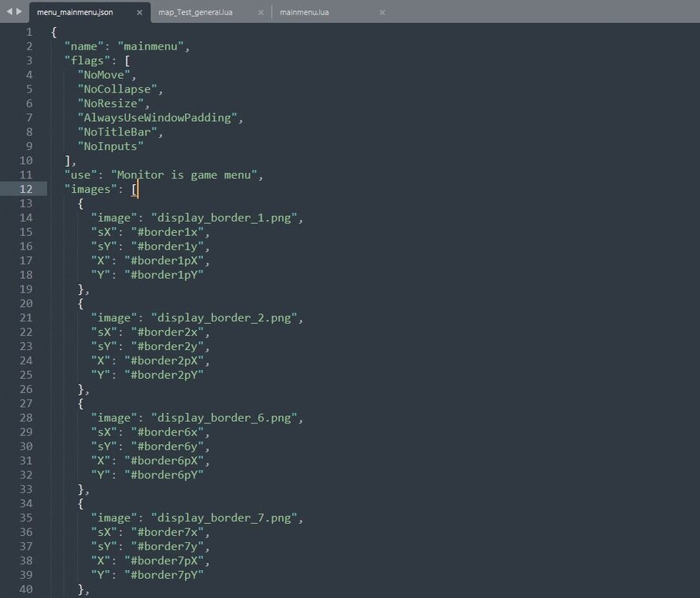The height and width of the screenshot is (598, 700).
Task: Click line number 12 in the gutter
Action: coord(26,189)
